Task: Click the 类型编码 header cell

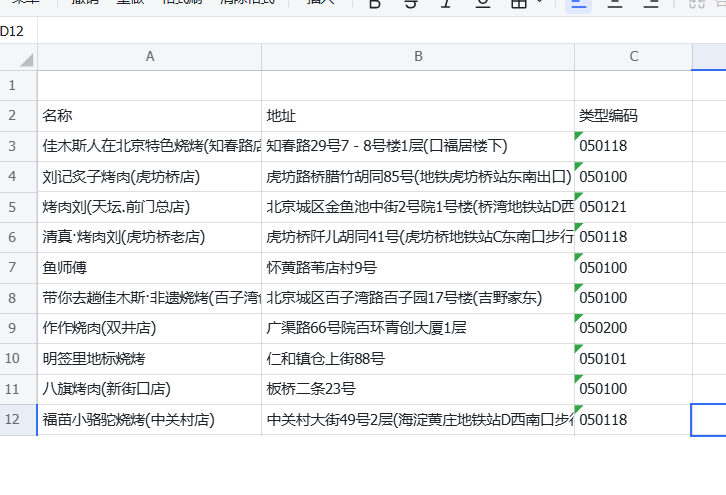Action: pyautogui.click(x=633, y=116)
